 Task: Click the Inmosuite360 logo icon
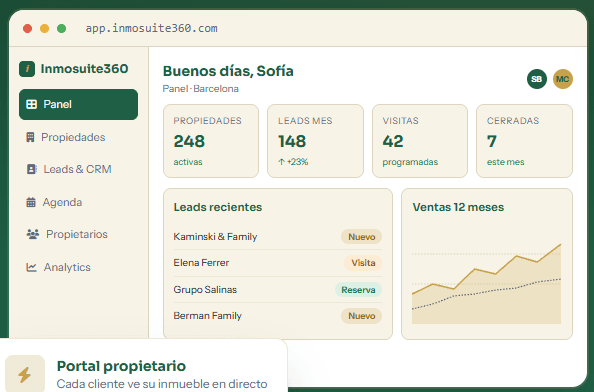[27, 69]
